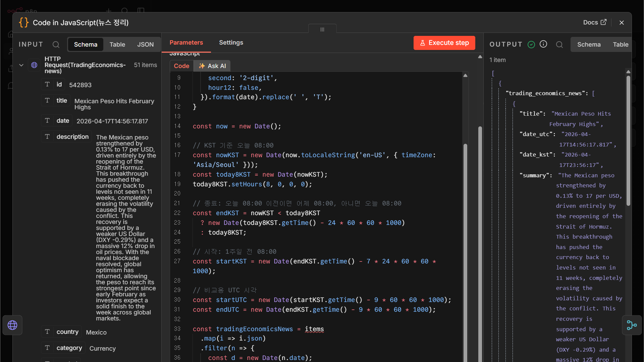The width and height of the screenshot is (644, 362).
Task: Switch input view to Table
Action: pos(117,45)
